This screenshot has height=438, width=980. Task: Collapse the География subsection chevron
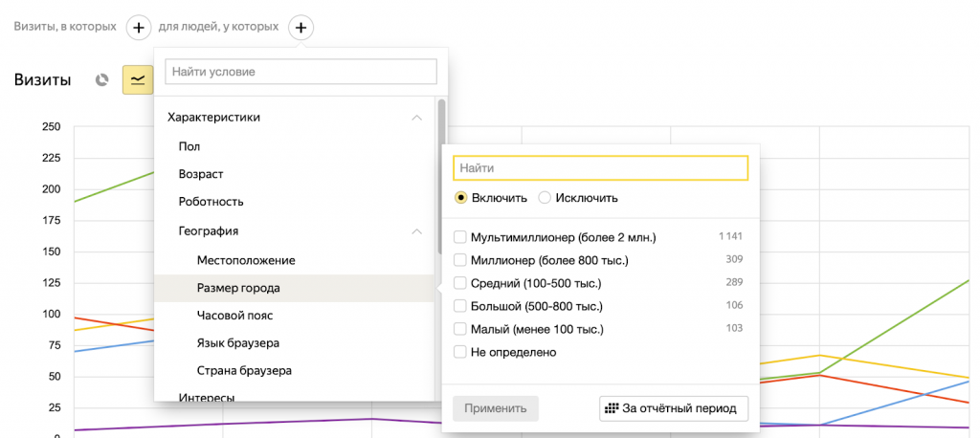tap(417, 231)
